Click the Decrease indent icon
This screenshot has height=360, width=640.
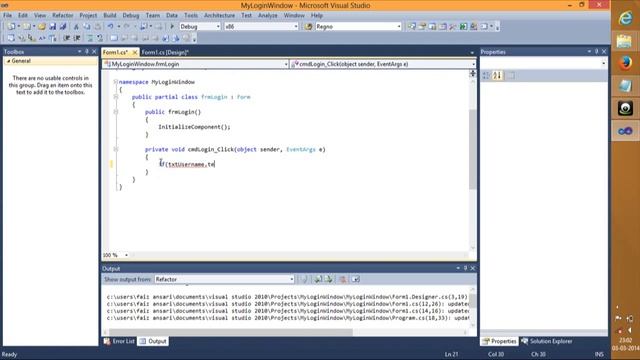pos(66,38)
